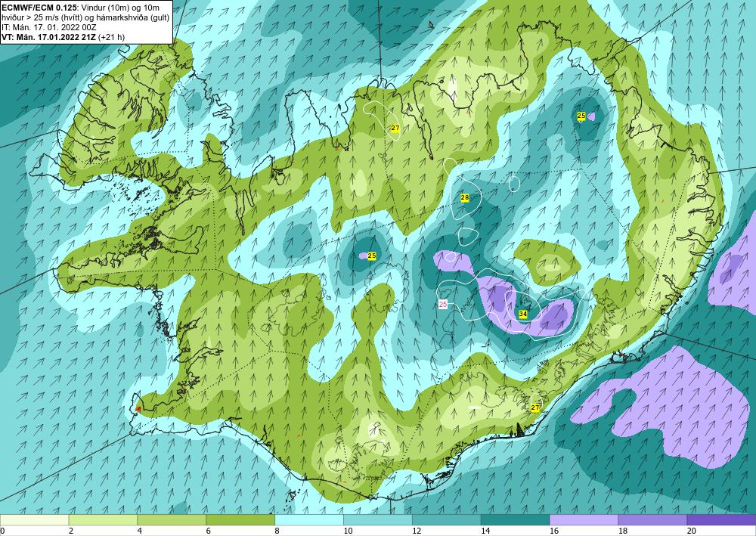Click the yellow '28' gust label
Screen dimensions: 756x536
465,197
